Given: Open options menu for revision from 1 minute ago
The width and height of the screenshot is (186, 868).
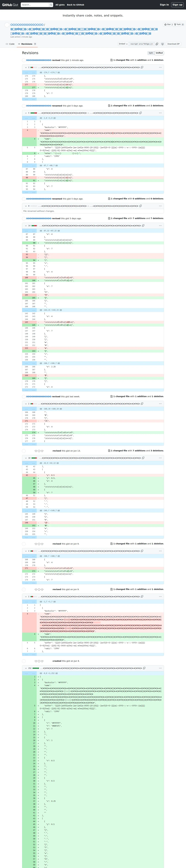Looking at the screenshot, I should click(x=160, y=67).
